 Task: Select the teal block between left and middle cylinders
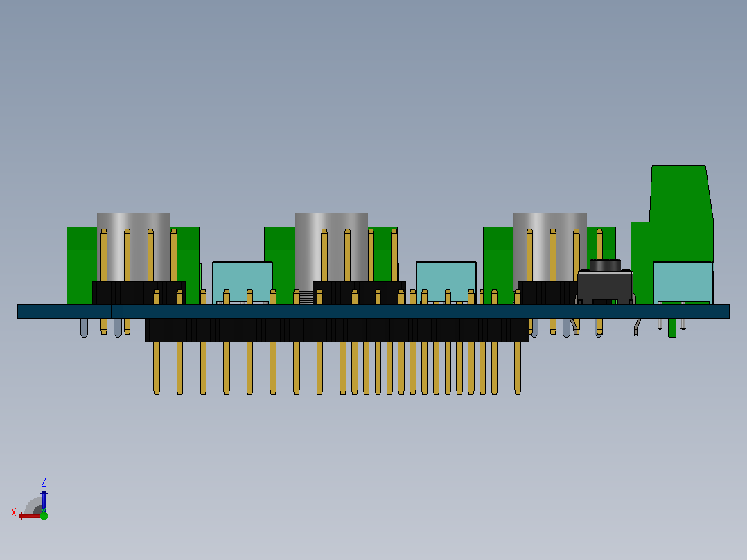(243, 283)
